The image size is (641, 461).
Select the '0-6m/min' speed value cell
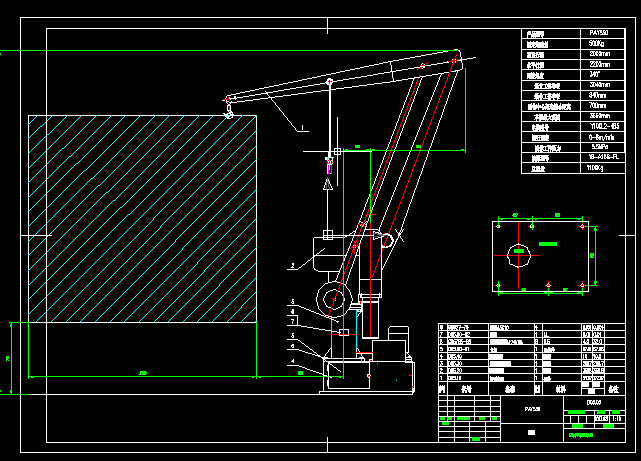[601, 137]
